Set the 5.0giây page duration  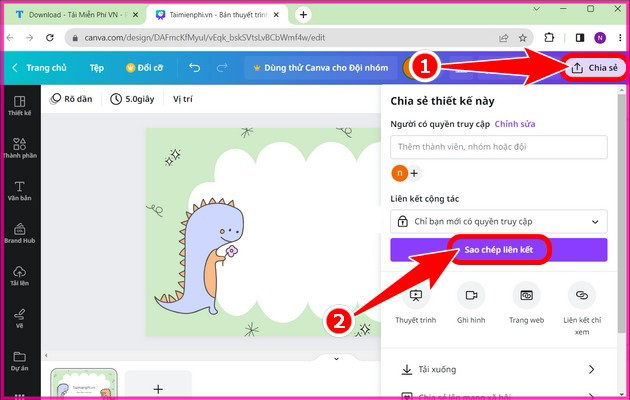[x=133, y=99]
